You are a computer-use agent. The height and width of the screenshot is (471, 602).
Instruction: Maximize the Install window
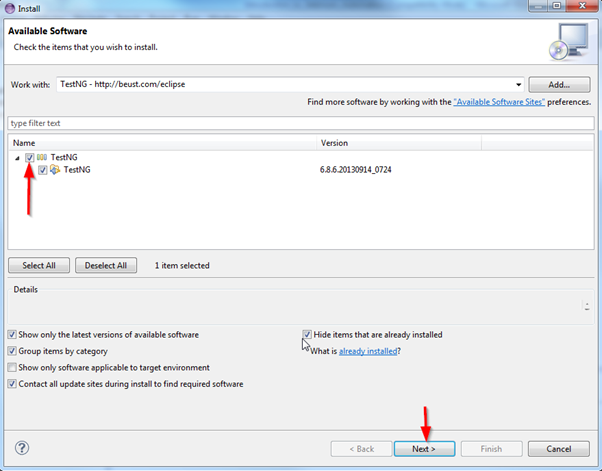pyautogui.click(x=557, y=6)
